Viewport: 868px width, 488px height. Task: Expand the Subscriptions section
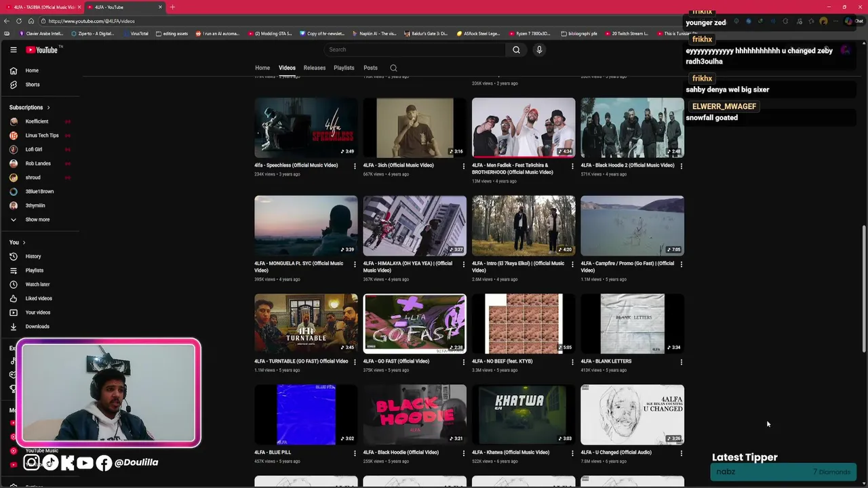(x=30, y=107)
